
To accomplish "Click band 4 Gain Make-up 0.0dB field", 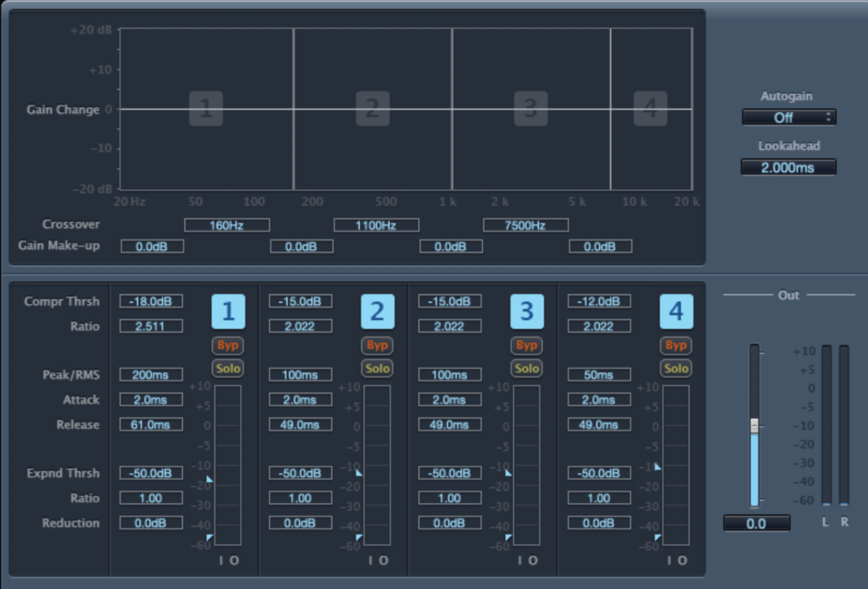I will click(x=600, y=246).
